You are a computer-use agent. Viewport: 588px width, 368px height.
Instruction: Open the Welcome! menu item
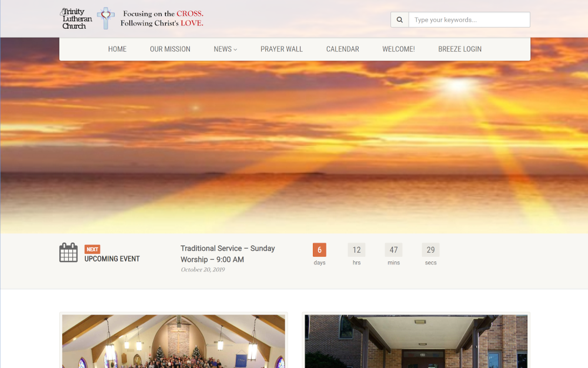(399, 49)
